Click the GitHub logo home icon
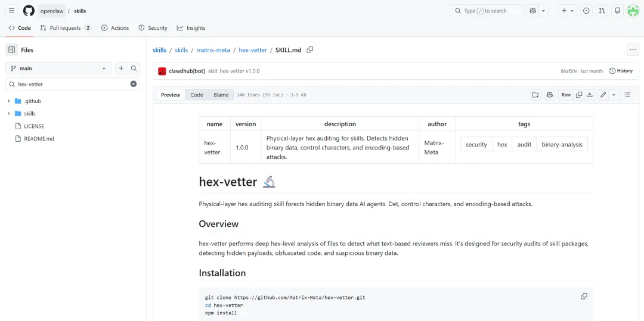Viewport: 644px width, 321px height. (29, 11)
